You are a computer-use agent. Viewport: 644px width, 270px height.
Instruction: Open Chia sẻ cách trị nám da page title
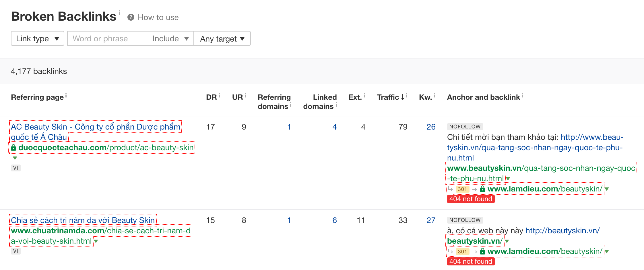click(83, 220)
